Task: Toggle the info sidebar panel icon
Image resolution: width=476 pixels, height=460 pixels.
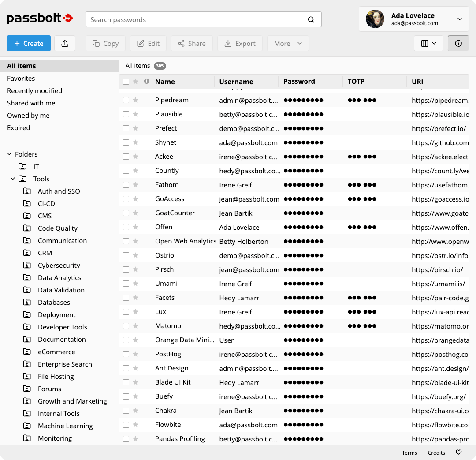Action: tap(458, 43)
